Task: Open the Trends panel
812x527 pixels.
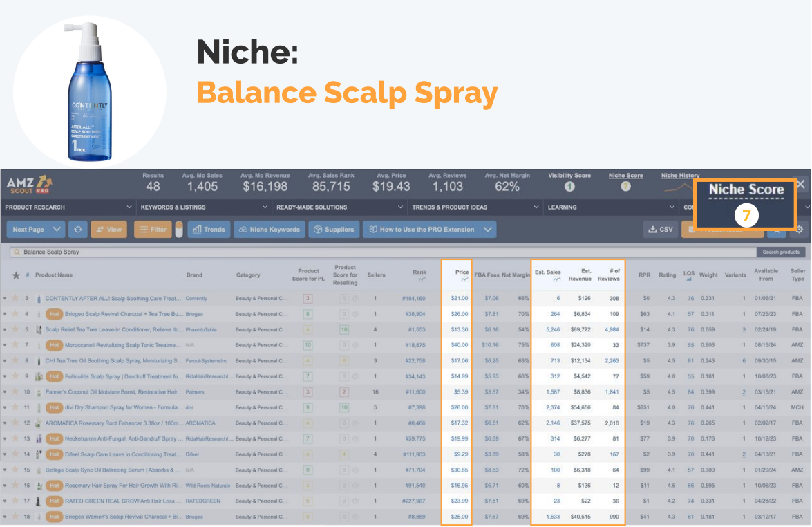Action: (209, 229)
